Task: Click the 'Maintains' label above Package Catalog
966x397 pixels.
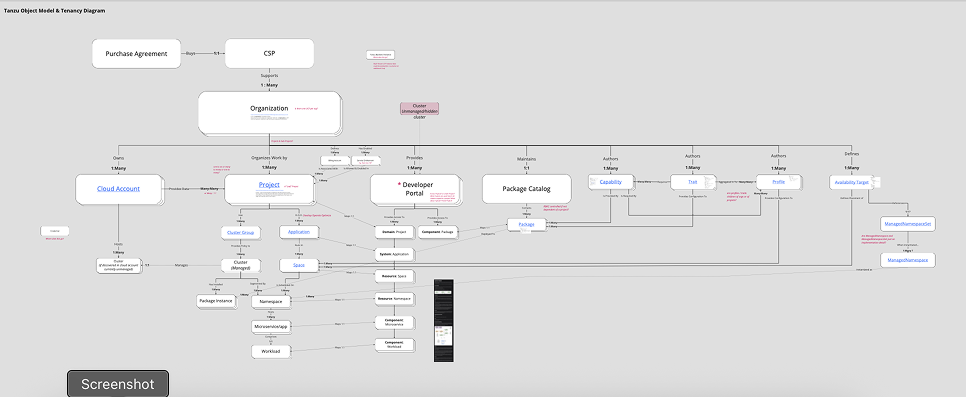Action: pyautogui.click(x=527, y=158)
